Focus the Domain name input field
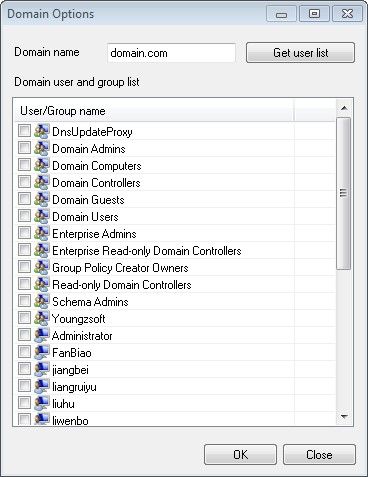 [171, 53]
